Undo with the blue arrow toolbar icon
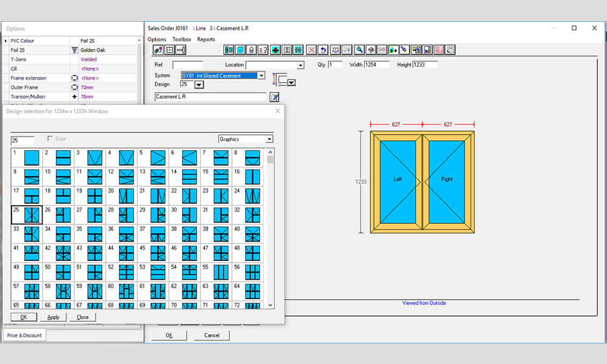This screenshot has width=607, height=364. (323, 50)
